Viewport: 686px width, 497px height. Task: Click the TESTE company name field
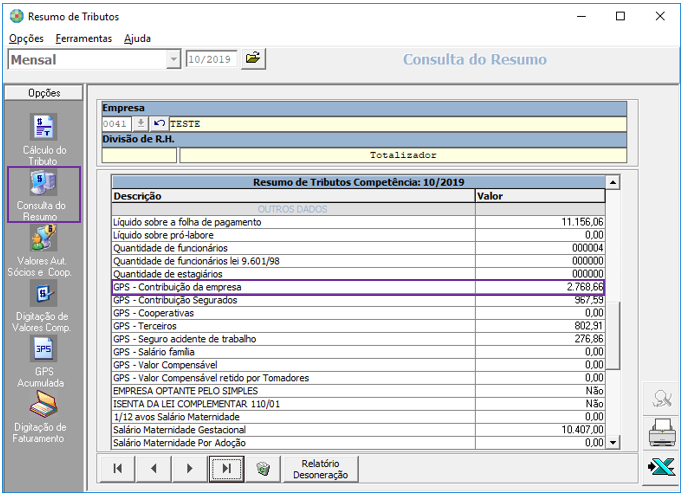[398, 124]
